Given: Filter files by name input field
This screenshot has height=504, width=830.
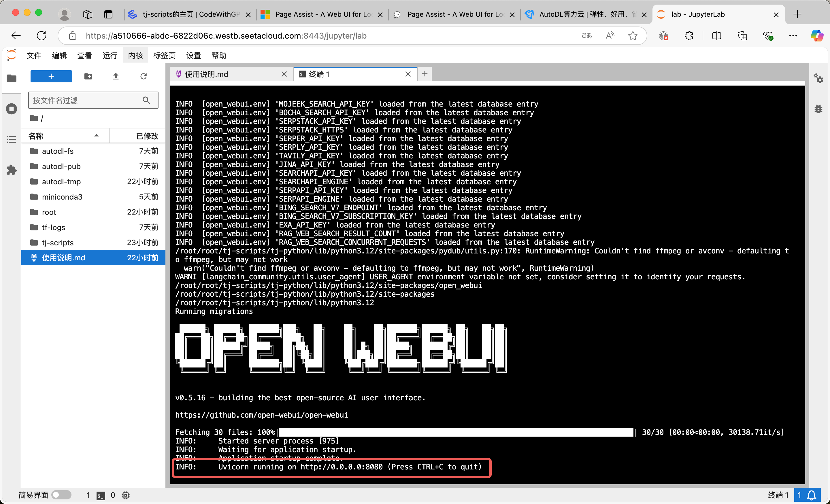Looking at the screenshot, I should (93, 100).
